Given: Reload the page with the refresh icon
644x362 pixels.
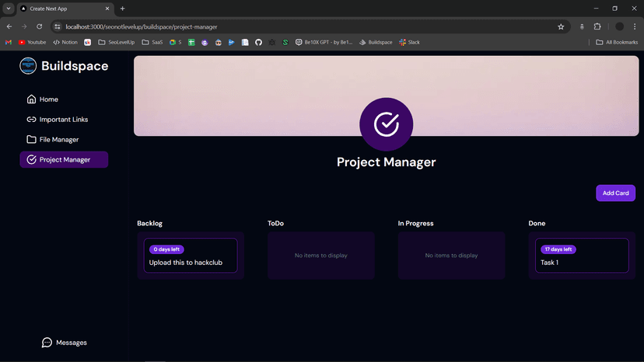Looking at the screenshot, I should coord(40,26).
